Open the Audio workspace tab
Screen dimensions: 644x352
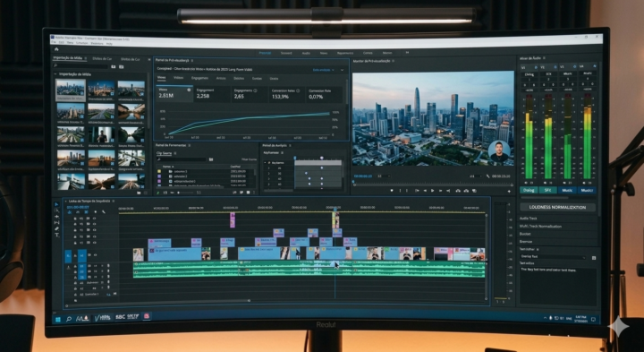(306, 53)
